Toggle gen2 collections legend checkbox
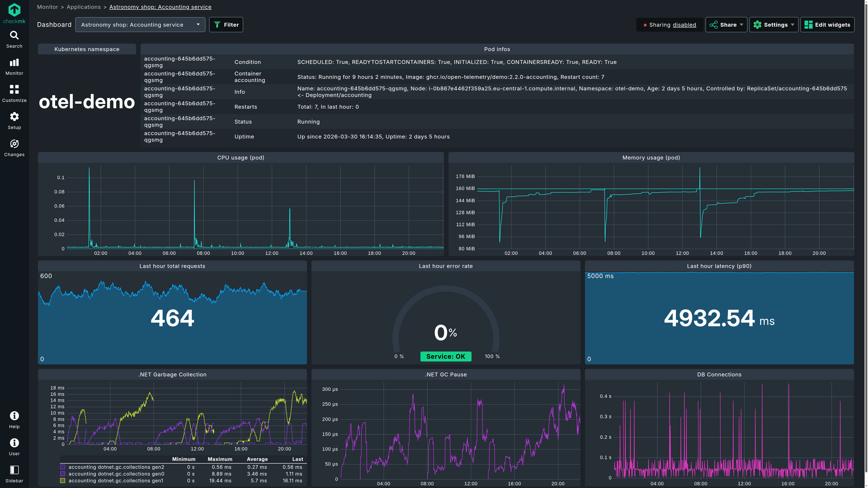 coord(63,467)
